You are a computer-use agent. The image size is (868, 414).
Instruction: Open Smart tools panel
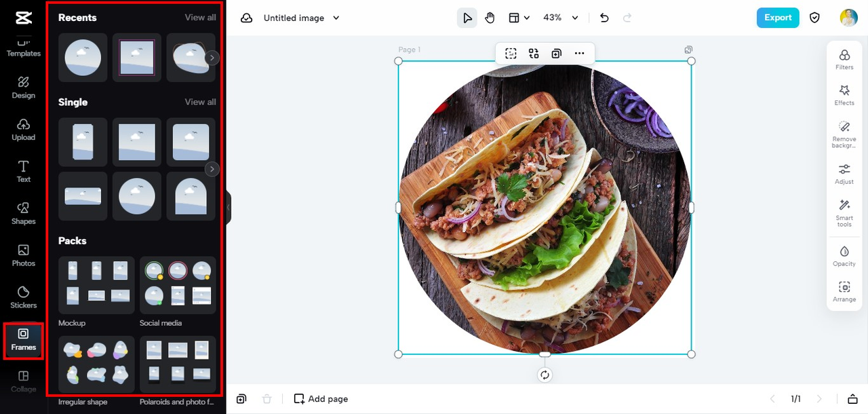tap(844, 213)
